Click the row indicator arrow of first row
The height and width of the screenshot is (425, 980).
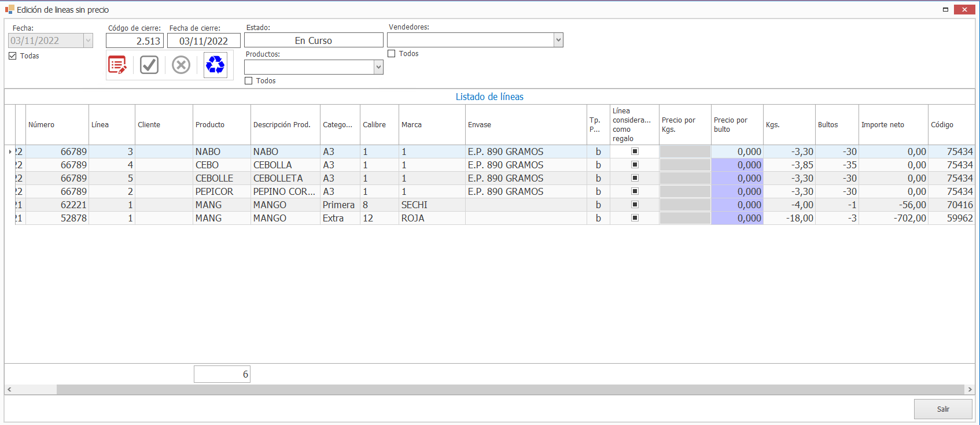[10, 151]
